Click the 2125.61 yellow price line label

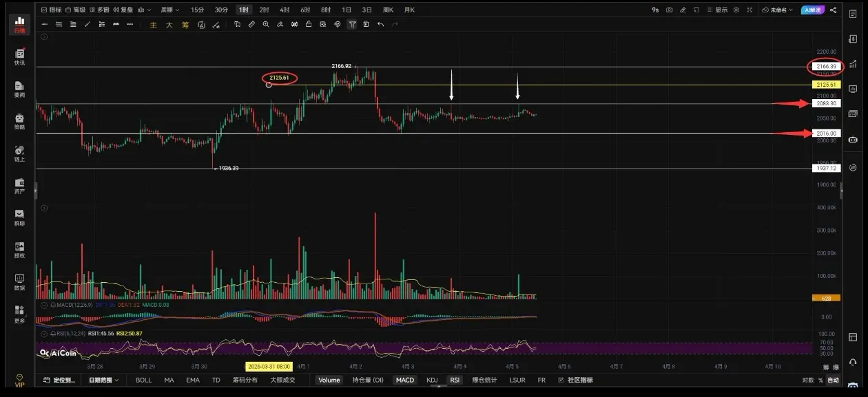pyautogui.click(x=826, y=85)
